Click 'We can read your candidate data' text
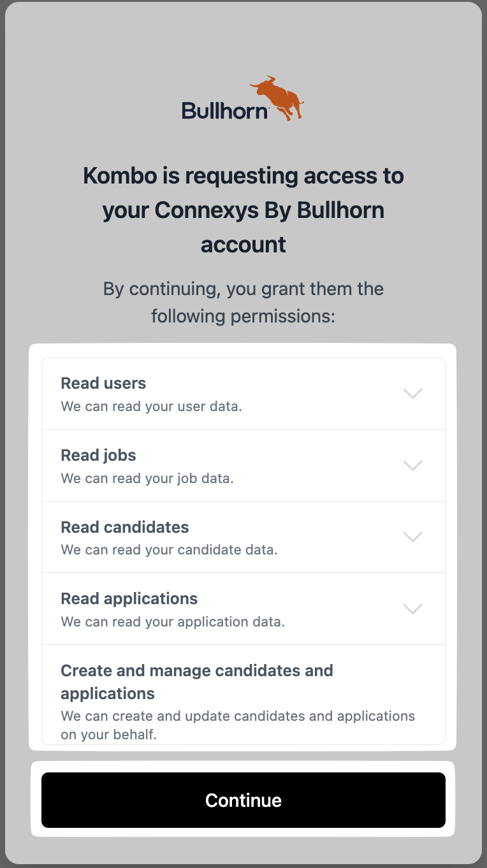Viewport: 487px width, 868px height. tap(170, 549)
